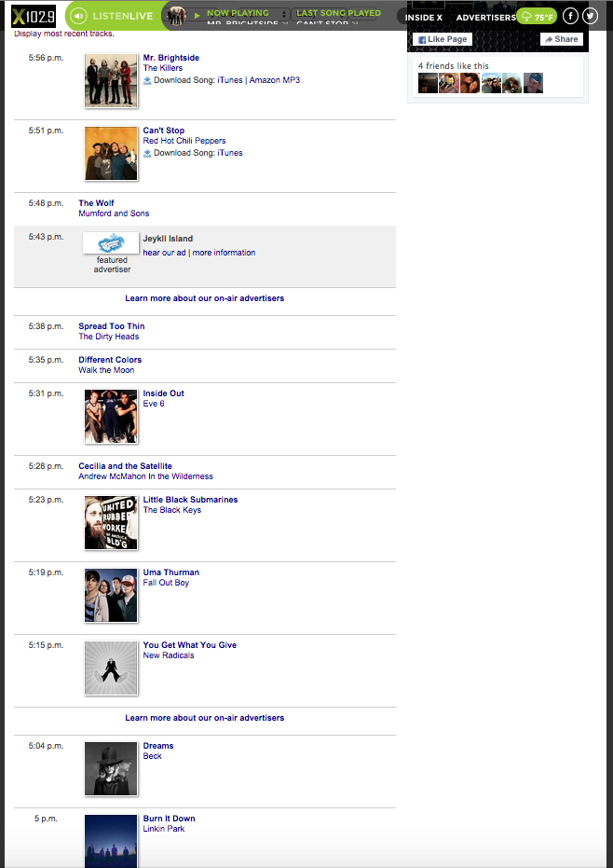The height and width of the screenshot is (868, 613).
Task: Open Andrew McMahon In the Wilderness link
Action: [145, 476]
